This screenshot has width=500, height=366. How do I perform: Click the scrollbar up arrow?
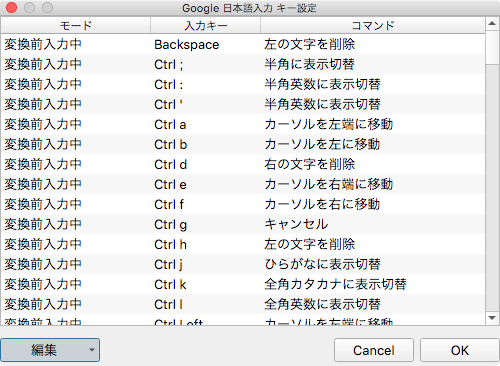[492, 23]
